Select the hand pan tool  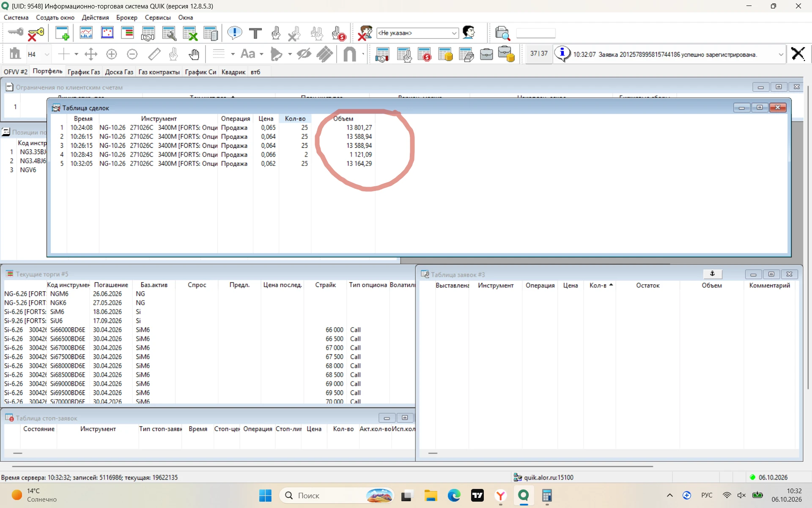coord(194,54)
